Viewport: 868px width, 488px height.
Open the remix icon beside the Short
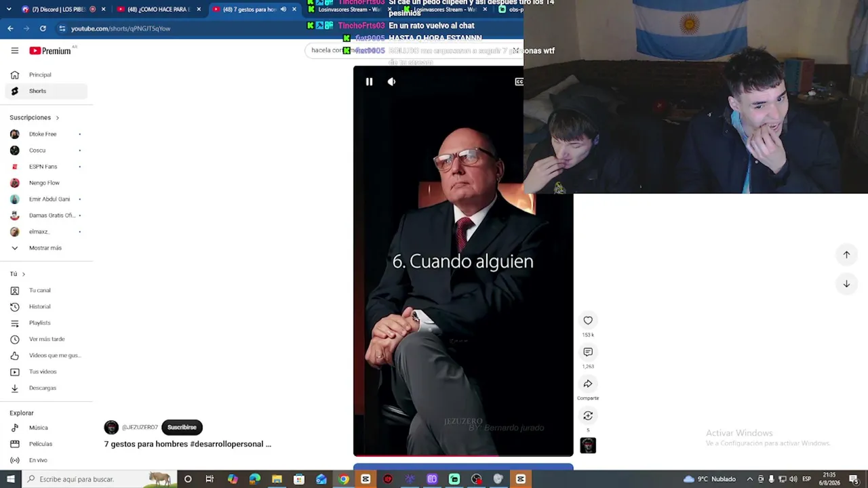(x=588, y=415)
